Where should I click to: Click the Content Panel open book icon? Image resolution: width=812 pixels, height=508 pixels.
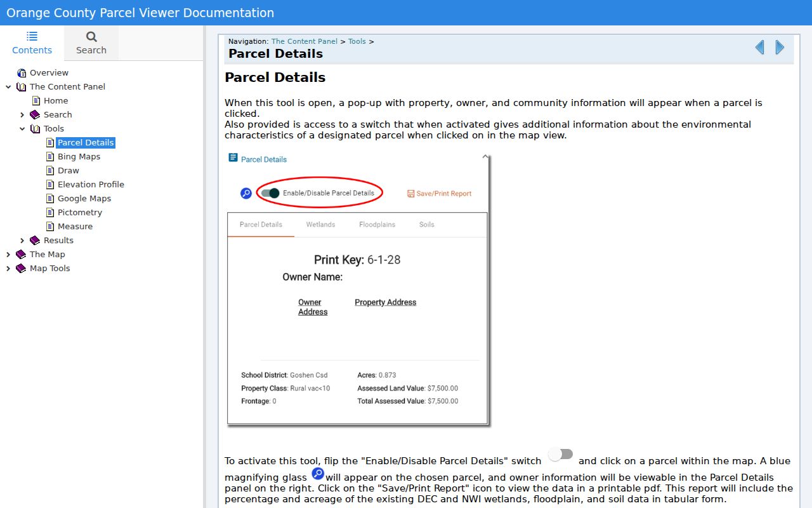point(22,87)
